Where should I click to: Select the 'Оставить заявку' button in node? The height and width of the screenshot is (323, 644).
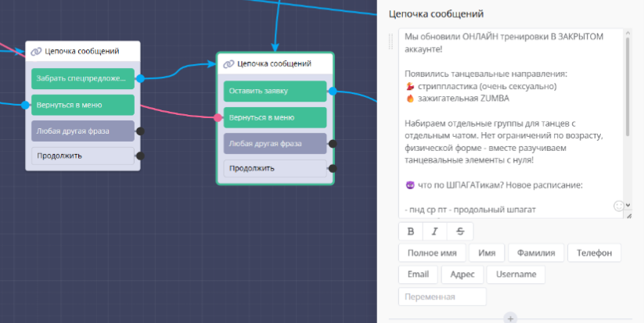coord(274,92)
